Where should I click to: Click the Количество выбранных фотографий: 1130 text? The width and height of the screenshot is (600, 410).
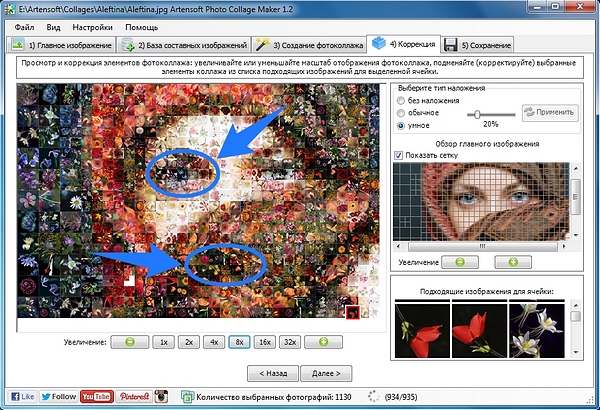pyautogui.click(x=274, y=397)
